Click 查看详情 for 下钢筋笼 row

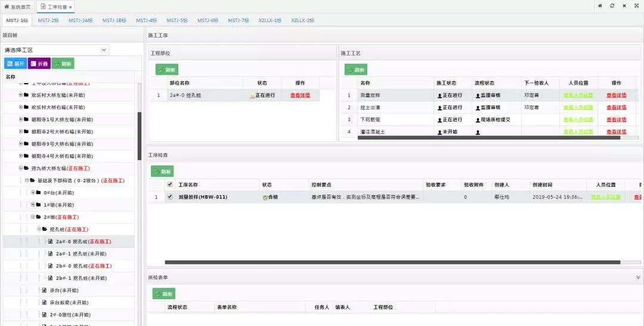(x=617, y=119)
